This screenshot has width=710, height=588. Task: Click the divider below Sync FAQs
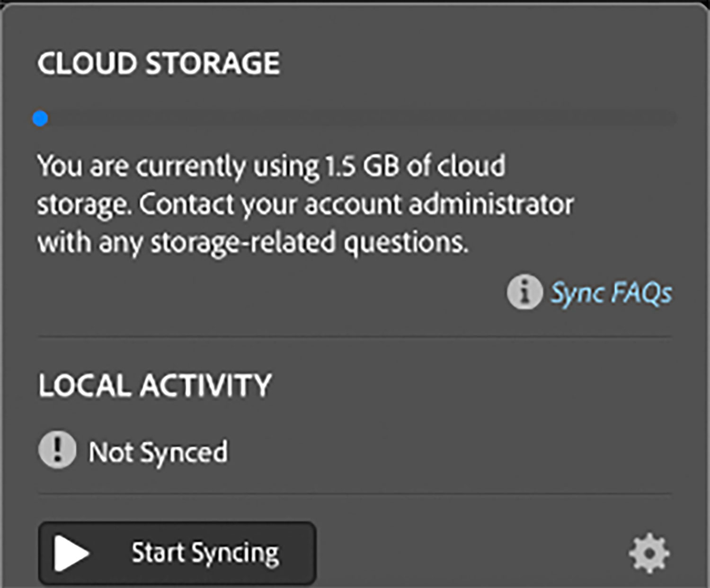point(355,337)
